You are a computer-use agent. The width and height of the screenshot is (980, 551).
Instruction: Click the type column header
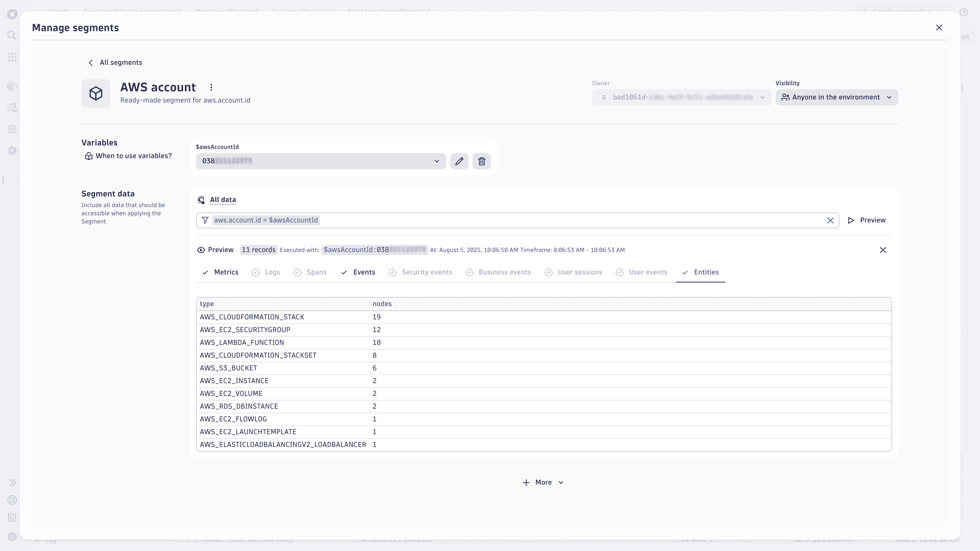[x=283, y=304]
